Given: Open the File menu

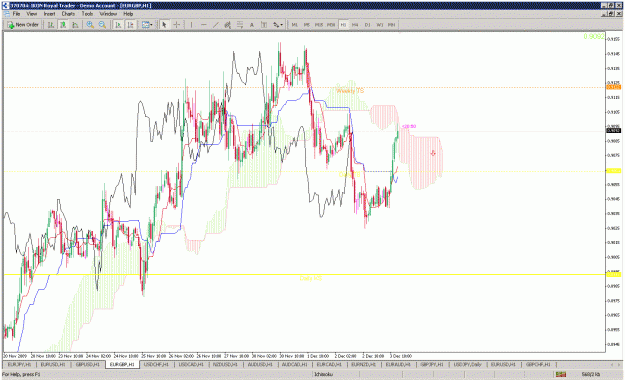Looking at the screenshot, I should (16, 14).
